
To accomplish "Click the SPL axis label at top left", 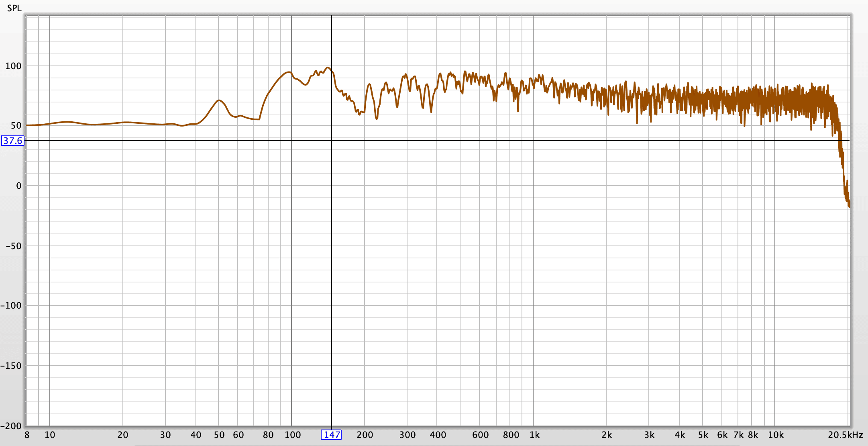I will click(x=14, y=8).
